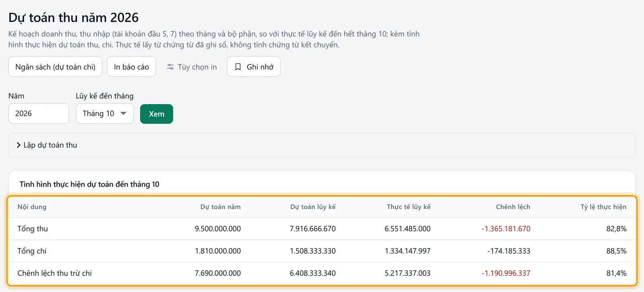
Task: Click the value -174.185.333
Action: tap(509, 251)
